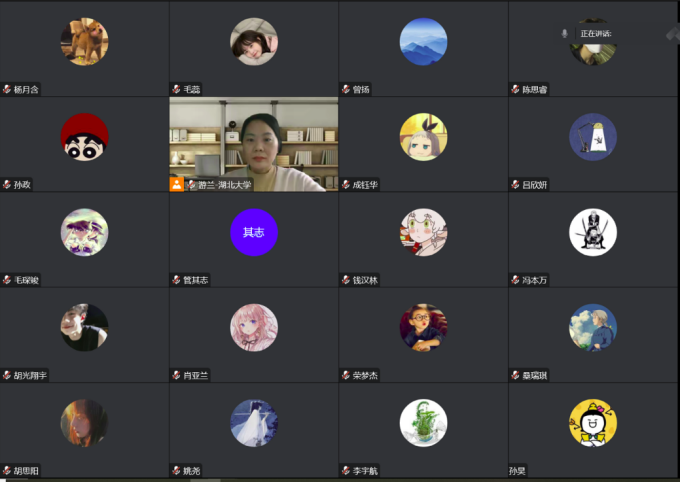This screenshot has width=681, height=483.
Task: Click the 肖亚兰 name label
Action: point(195,375)
